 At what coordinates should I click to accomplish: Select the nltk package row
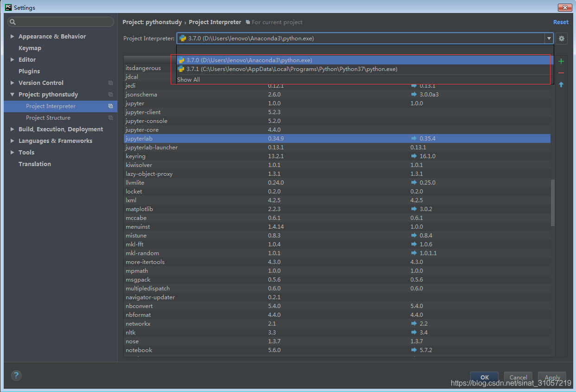coord(337,333)
